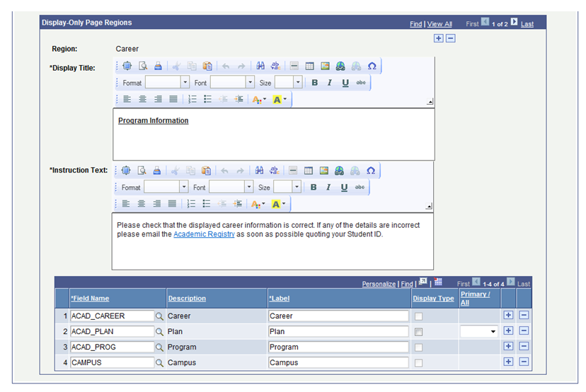Click Center align icon in Instruction Text toolbar
The width and height of the screenshot is (586, 392).
[x=142, y=204]
